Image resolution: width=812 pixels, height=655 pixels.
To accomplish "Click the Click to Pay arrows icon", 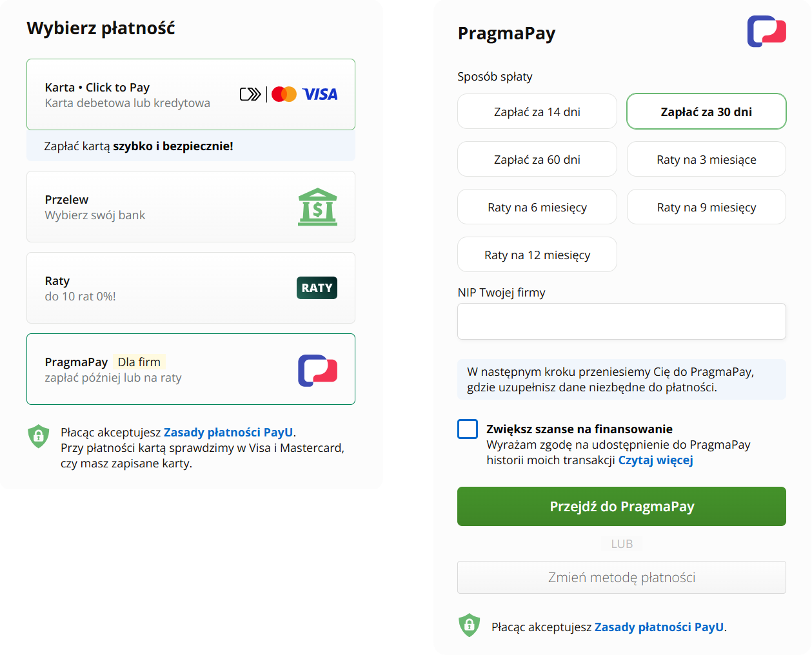I will point(250,94).
